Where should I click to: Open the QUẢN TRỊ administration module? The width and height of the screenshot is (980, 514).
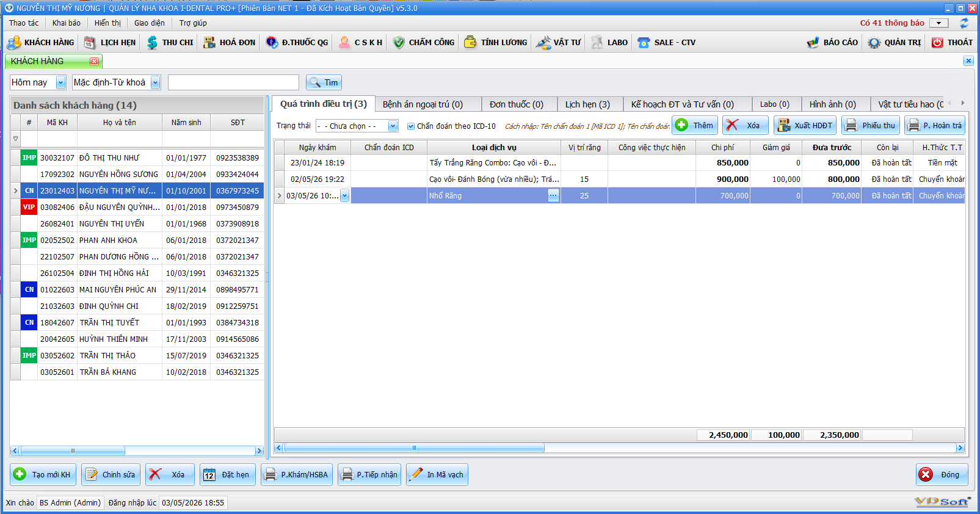pyautogui.click(x=895, y=42)
